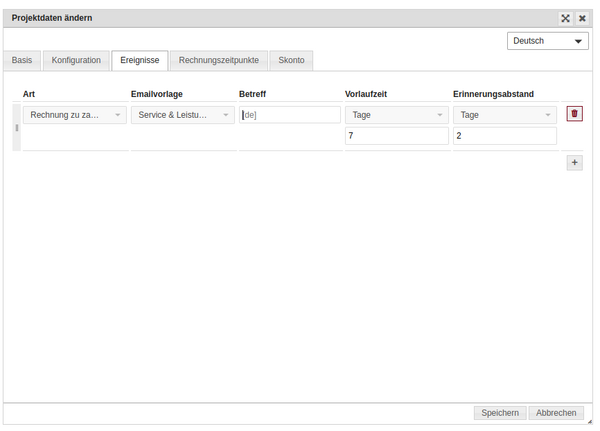Focus the Erinnerungsabstand value field containing 2

click(x=505, y=136)
